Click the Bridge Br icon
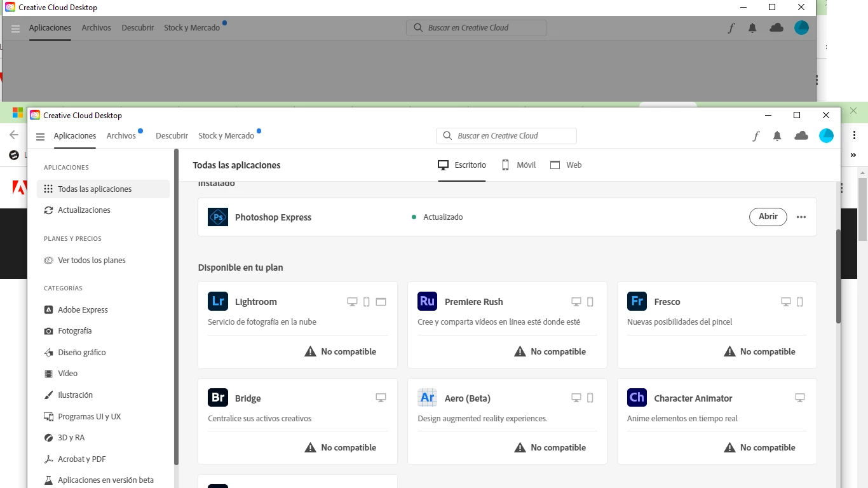The width and height of the screenshot is (868, 488). point(218,398)
